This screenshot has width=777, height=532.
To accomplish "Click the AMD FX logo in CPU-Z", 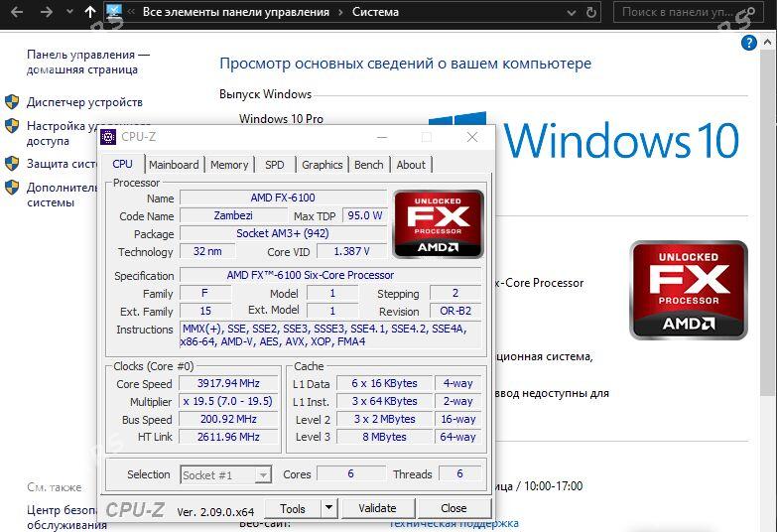I will click(438, 223).
